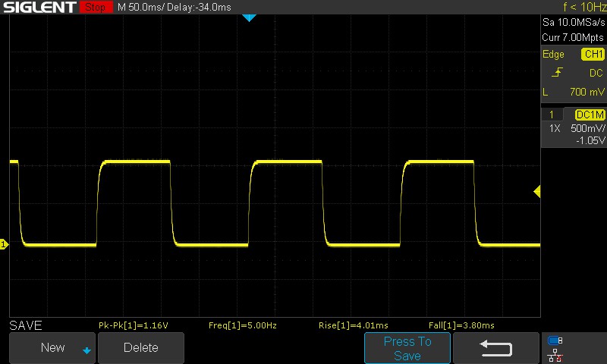Click the Pk-Pk[1]=1.16V measurement
The width and height of the screenshot is (607, 364).
pyautogui.click(x=134, y=325)
